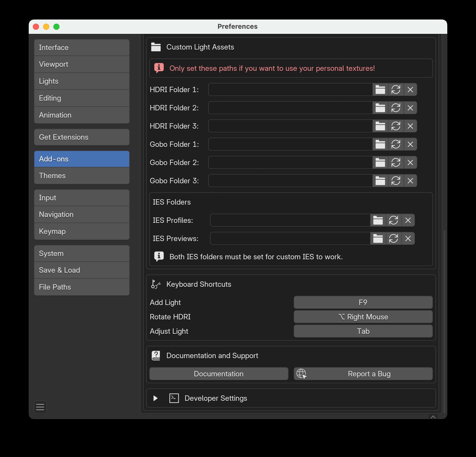Image resolution: width=476 pixels, height=457 pixels.
Task: Clear the HDRI Folder 3 path
Action: click(411, 126)
